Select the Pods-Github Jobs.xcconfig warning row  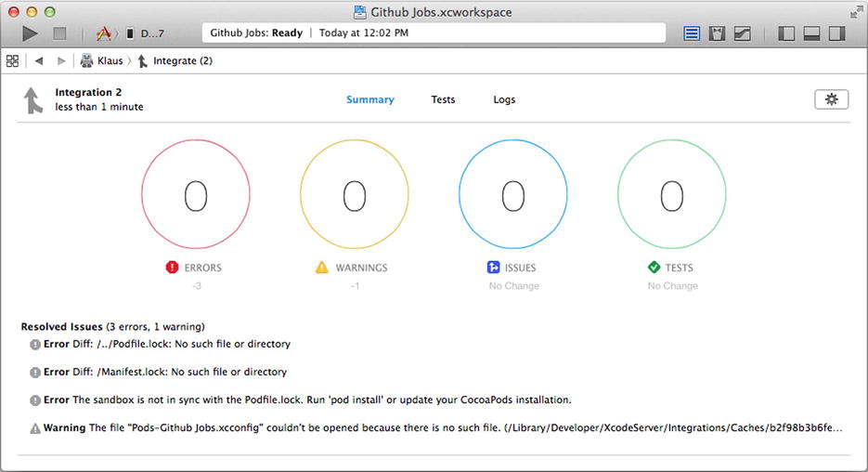436,427
